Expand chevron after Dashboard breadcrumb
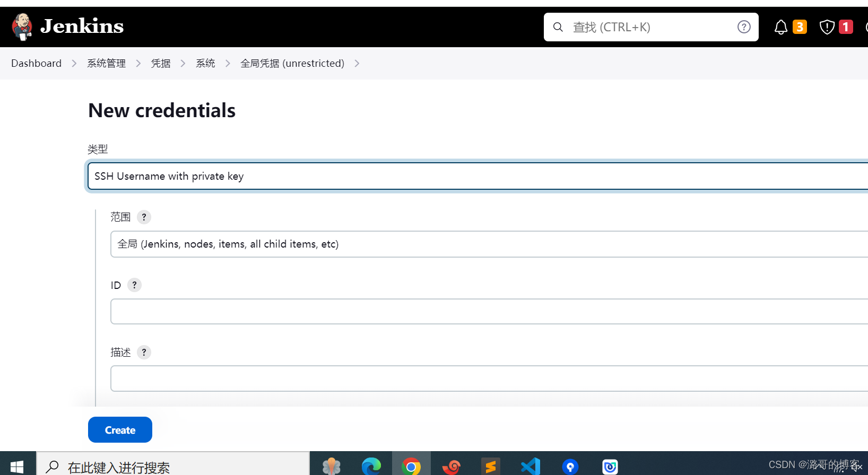 pyautogui.click(x=74, y=64)
